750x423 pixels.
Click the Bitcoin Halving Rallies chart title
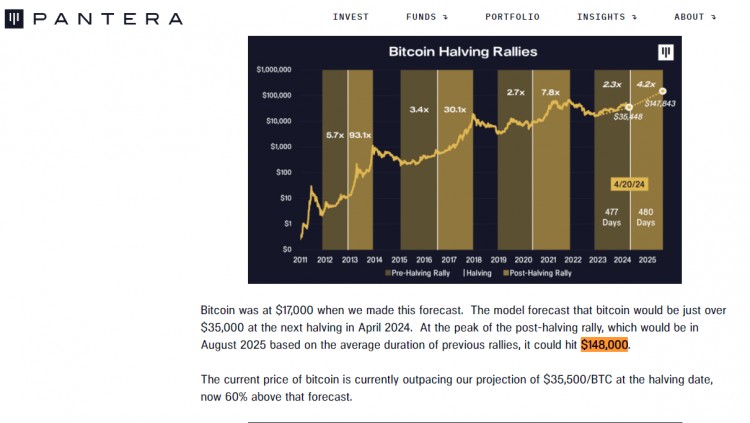463,51
